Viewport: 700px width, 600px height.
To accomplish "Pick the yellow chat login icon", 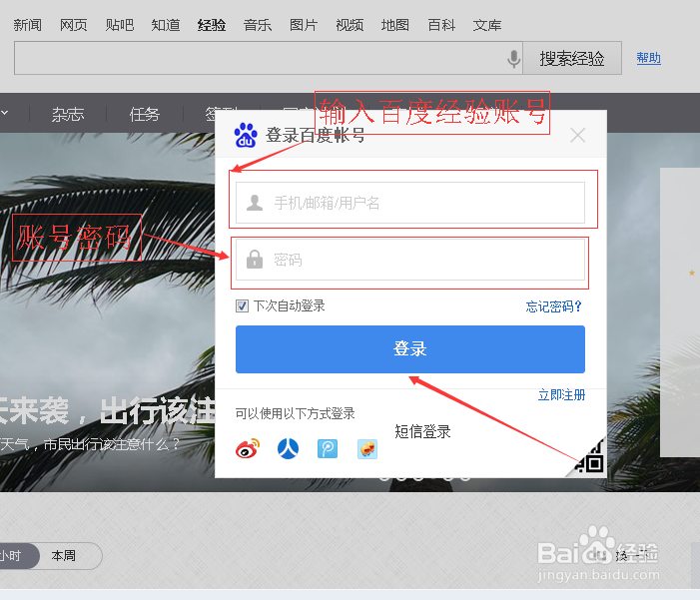I will [367, 448].
